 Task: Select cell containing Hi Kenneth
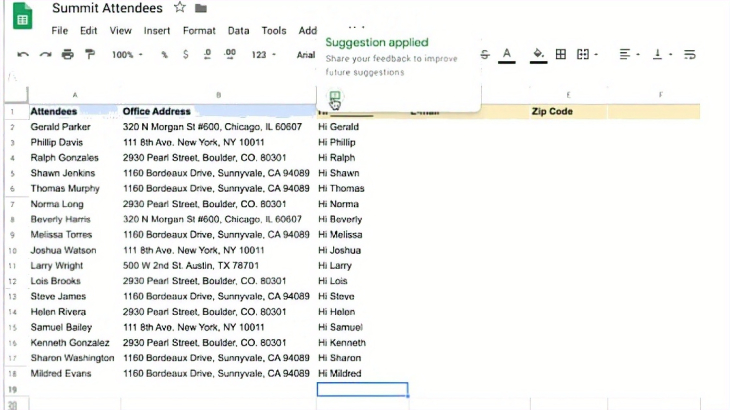(x=363, y=343)
